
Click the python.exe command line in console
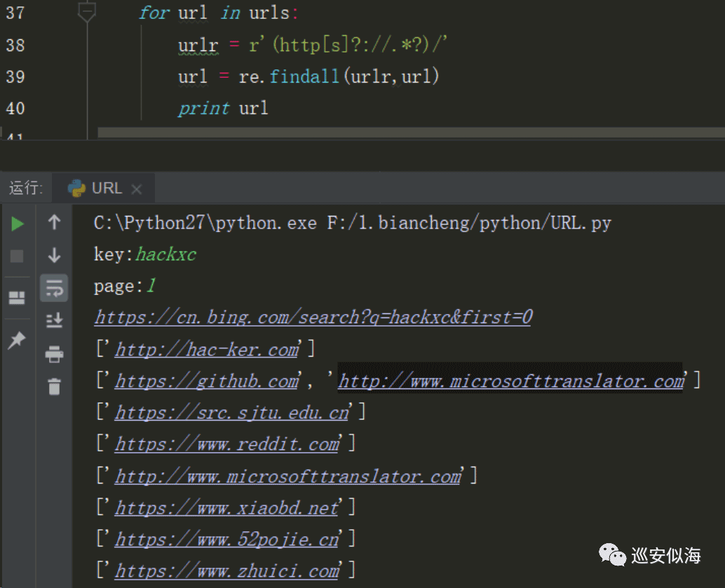352,224
